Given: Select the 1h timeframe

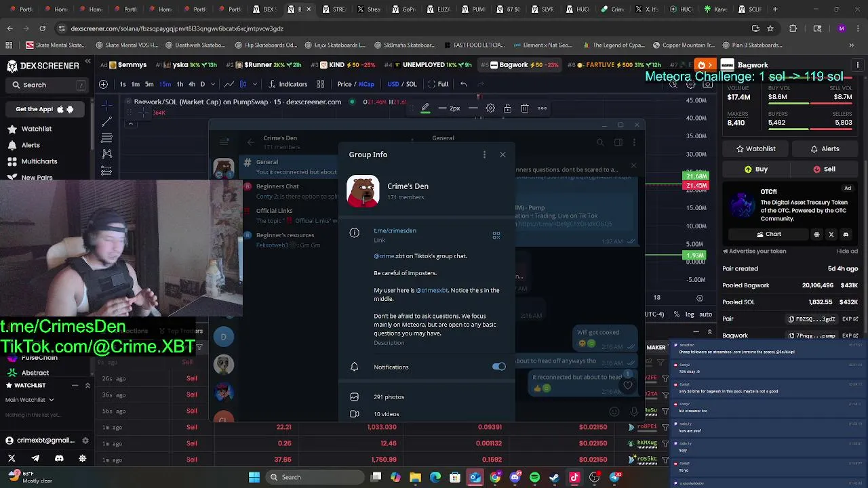Looking at the screenshot, I should 179,84.
